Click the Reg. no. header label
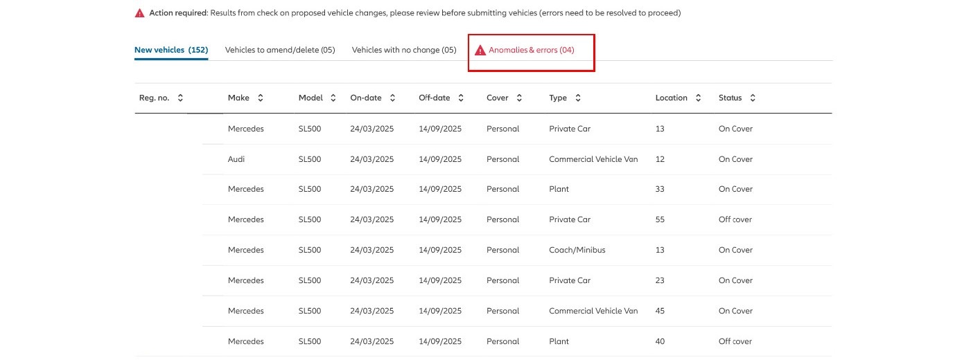The image size is (980, 362). pos(155,98)
